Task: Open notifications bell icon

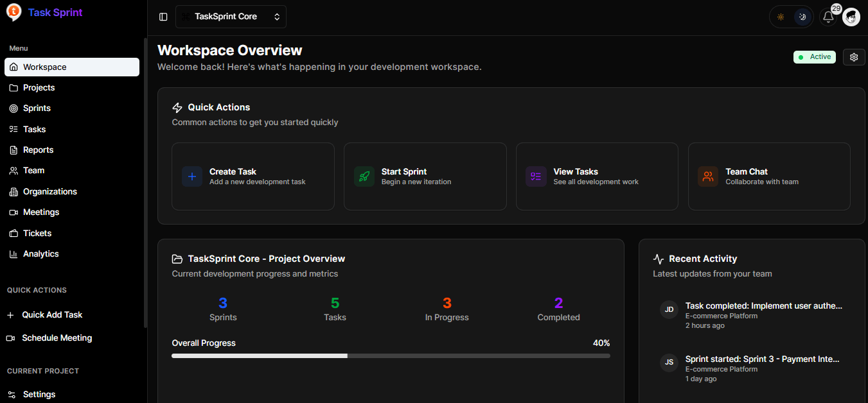Action: pos(828,17)
